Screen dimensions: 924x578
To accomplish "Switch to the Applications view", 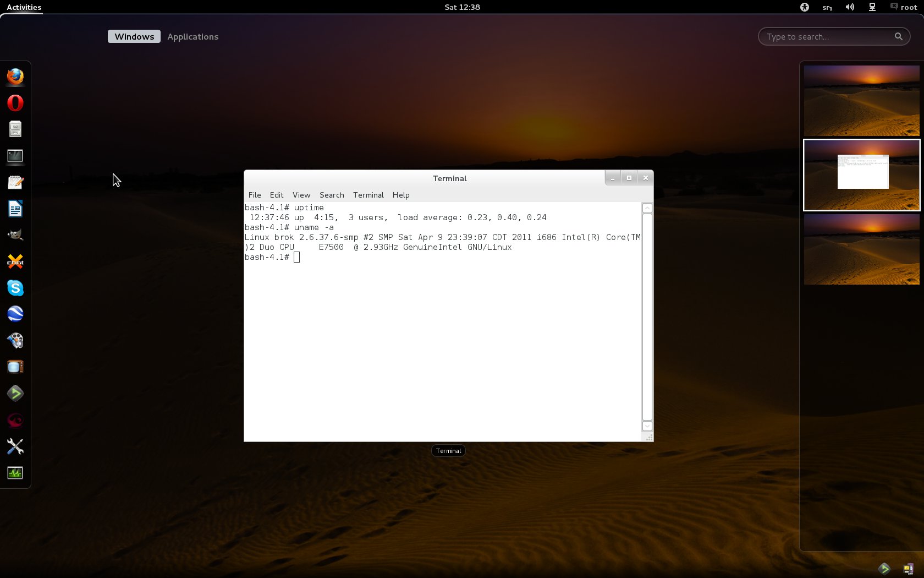I will click(x=193, y=37).
